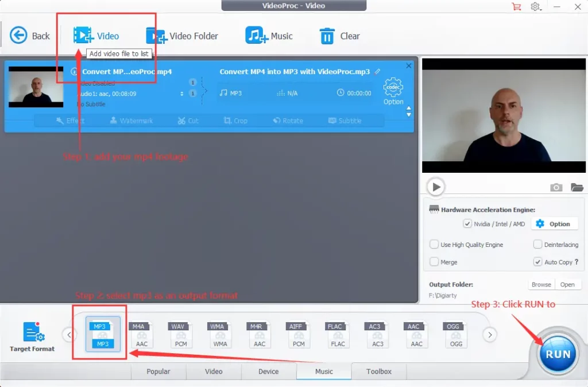The width and height of the screenshot is (588, 387).
Task: Click the preview video panel
Action: pos(504,115)
